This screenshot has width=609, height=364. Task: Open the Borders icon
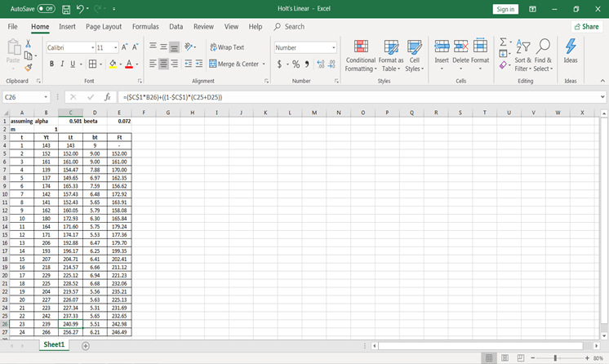coord(92,64)
